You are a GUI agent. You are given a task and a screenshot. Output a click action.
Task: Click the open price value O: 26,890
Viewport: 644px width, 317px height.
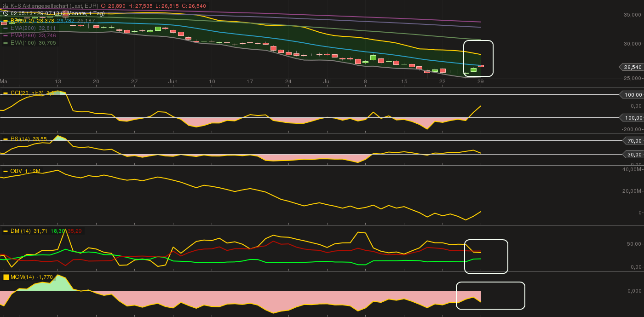[x=113, y=6]
